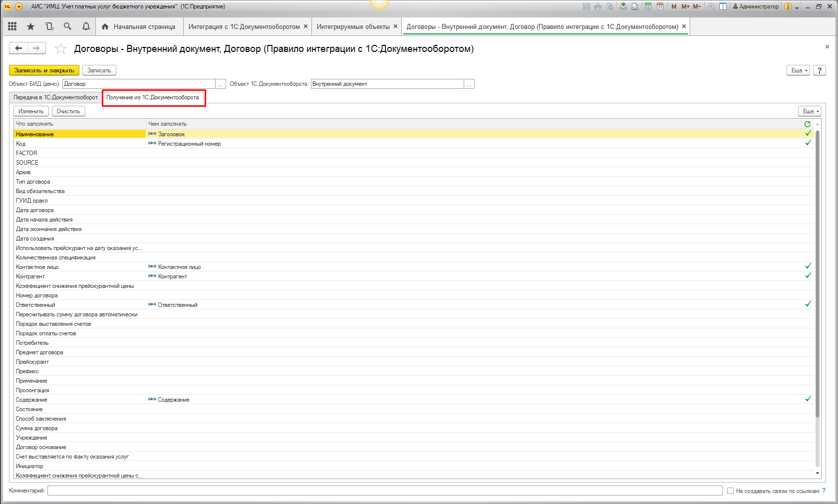Expand the top 'Еще' dropdown beside help
Viewport: 838px width, 504px height.
tap(799, 70)
